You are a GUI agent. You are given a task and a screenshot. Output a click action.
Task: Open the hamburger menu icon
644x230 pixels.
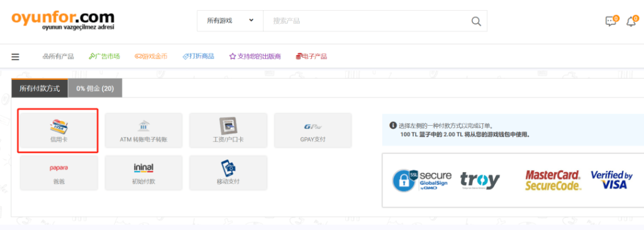coord(15,57)
